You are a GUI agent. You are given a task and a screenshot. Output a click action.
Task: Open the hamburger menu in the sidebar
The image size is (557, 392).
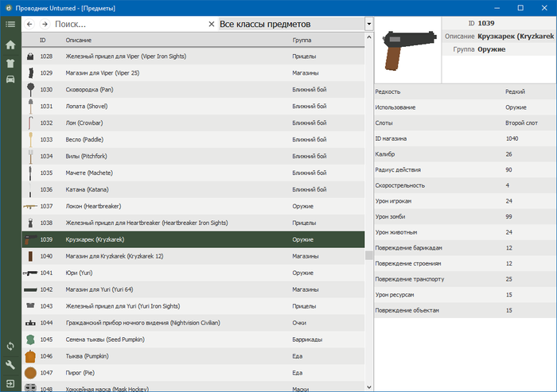tap(10, 25)
